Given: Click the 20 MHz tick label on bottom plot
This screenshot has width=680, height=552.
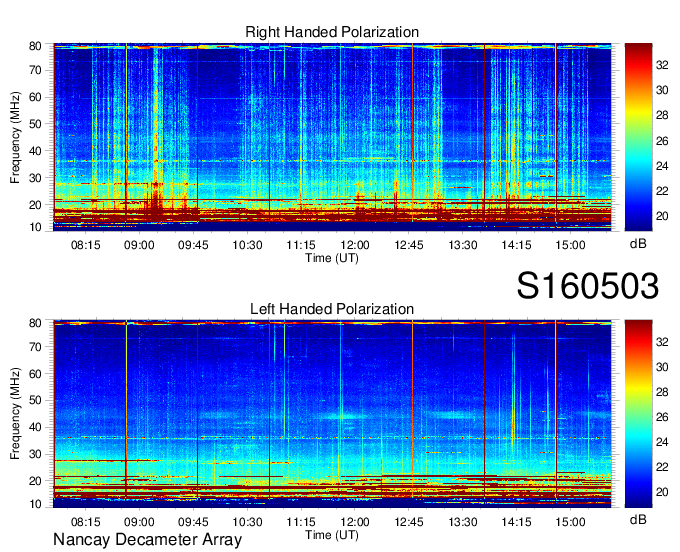Looking at the screenshot, I should [35, 481].
